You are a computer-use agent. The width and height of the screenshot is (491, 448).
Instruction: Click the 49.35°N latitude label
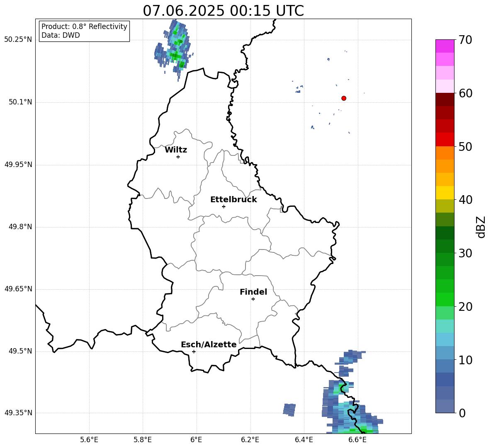pyautogui.click(x=18, y=413)
